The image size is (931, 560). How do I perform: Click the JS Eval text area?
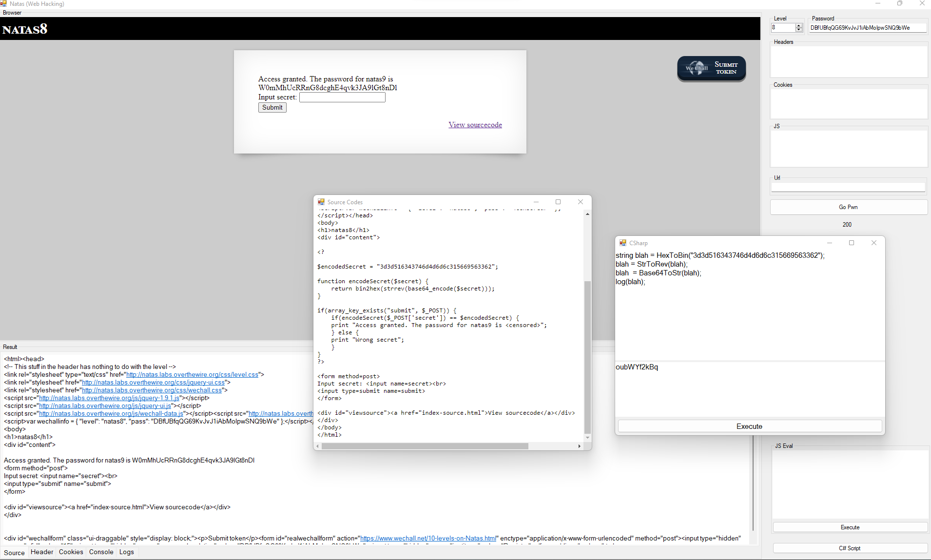point(850,484)
